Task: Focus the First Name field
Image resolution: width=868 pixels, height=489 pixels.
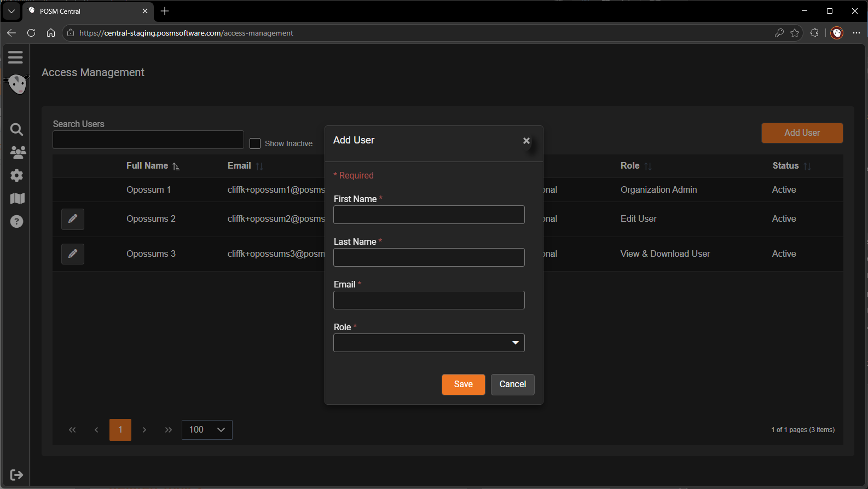Action: (429, 215)
